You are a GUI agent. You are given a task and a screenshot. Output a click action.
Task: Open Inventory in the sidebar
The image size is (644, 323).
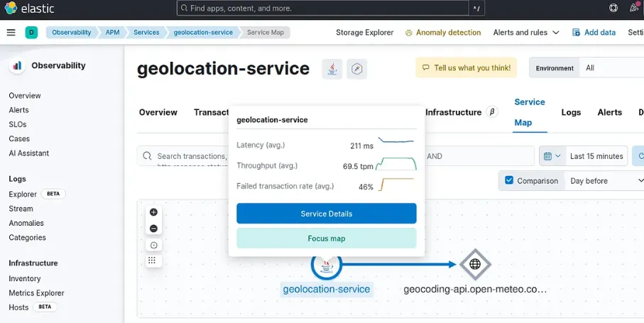pos(25,278)
